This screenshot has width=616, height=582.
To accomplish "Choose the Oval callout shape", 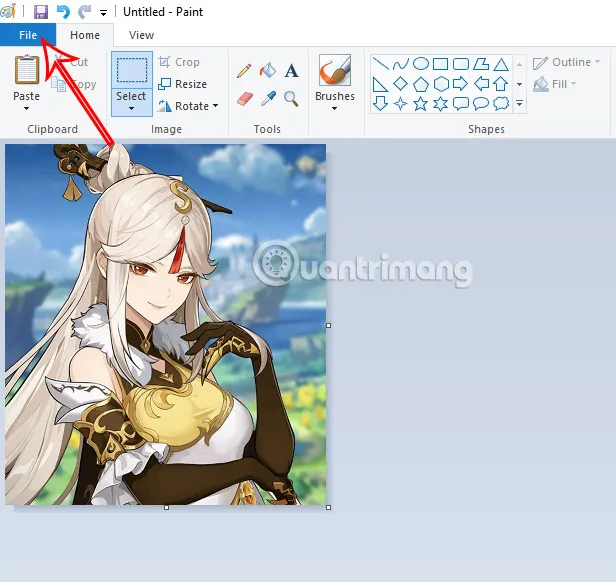I will (x=481, y=104).
